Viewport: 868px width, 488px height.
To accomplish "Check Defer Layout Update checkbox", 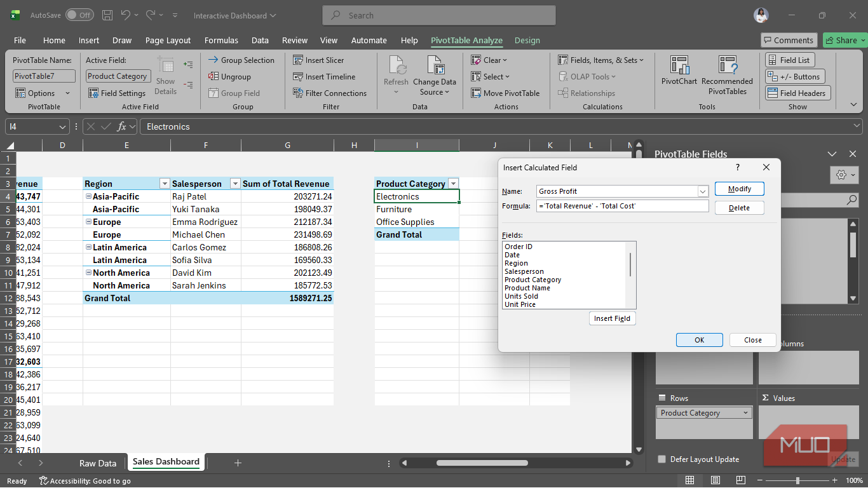I will click(x=662, y=459).
